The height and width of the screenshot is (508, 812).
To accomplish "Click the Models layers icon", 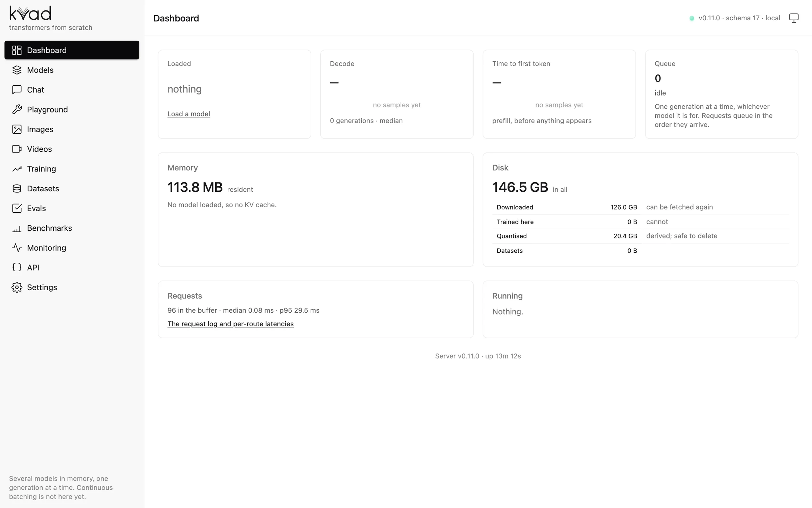I will [17, 70].
